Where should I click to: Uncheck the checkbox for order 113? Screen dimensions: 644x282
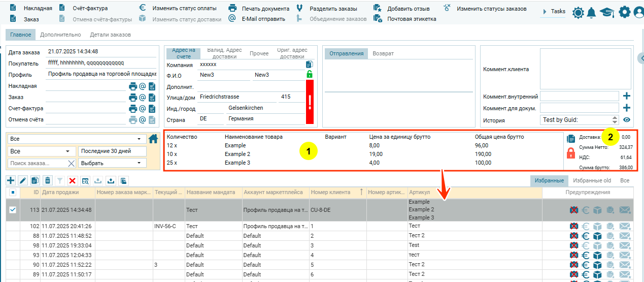tap(13, 210)
